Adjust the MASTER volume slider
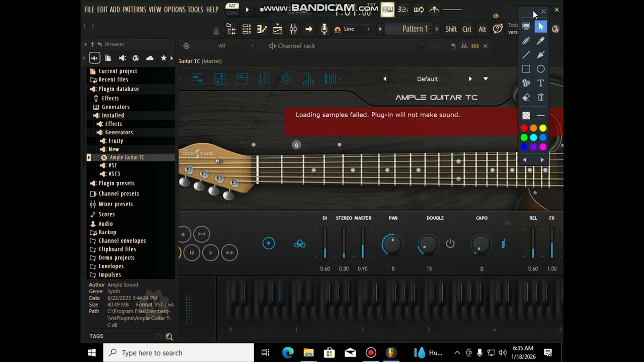The image size is (644, 362). 363,243
